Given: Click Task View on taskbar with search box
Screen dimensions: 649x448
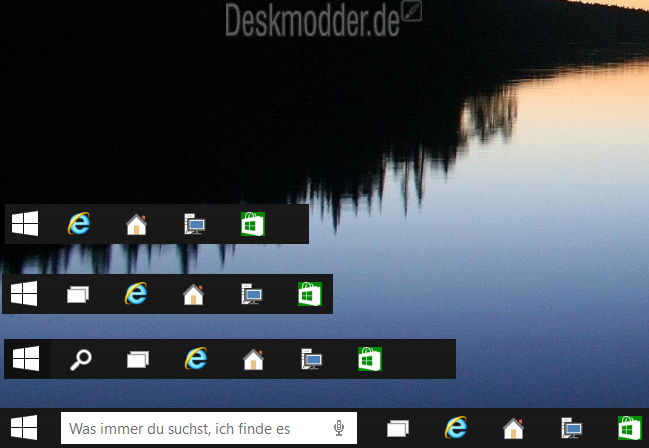Looking at the screenshot, I should 398,429.
